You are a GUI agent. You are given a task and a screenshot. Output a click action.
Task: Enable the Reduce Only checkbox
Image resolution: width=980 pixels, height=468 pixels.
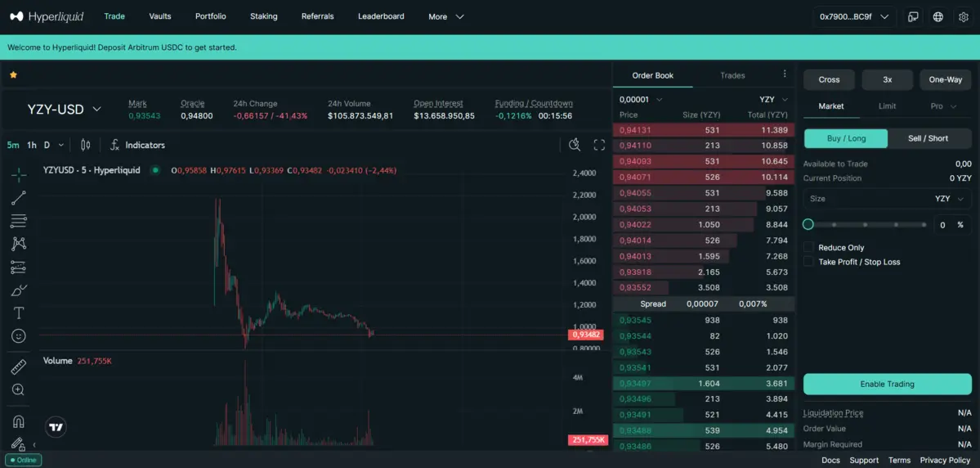point(808,247)
